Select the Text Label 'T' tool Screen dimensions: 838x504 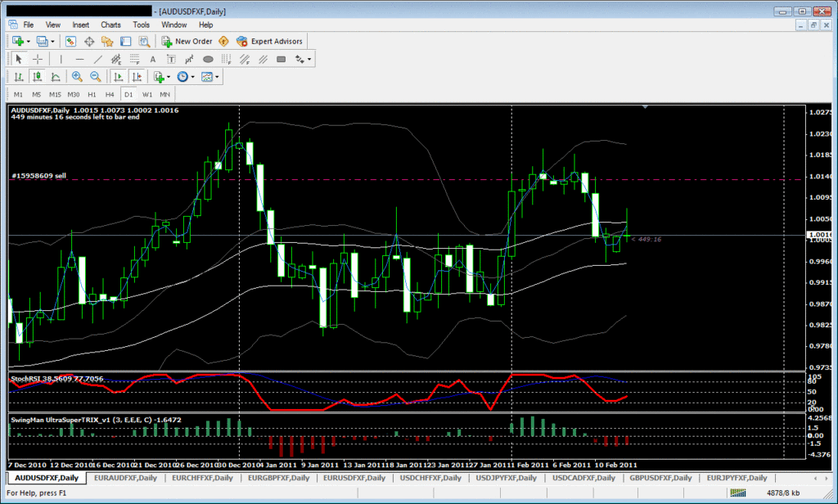coord(171,59)
